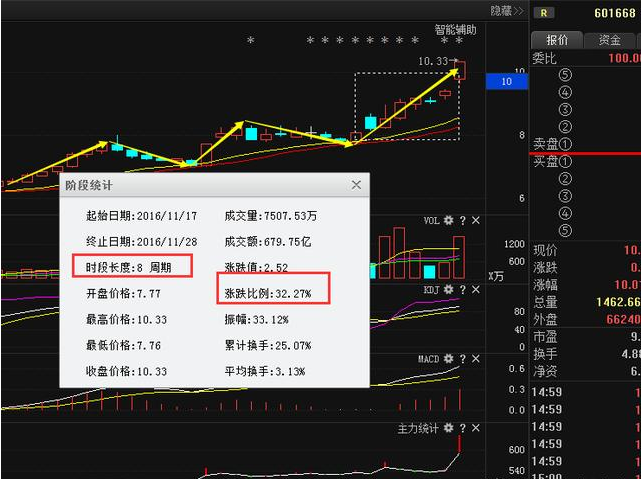Viewport: 642px width, 479px height.
Task: Open 主力统计 panel settings gear
Action: coord(449,429)
